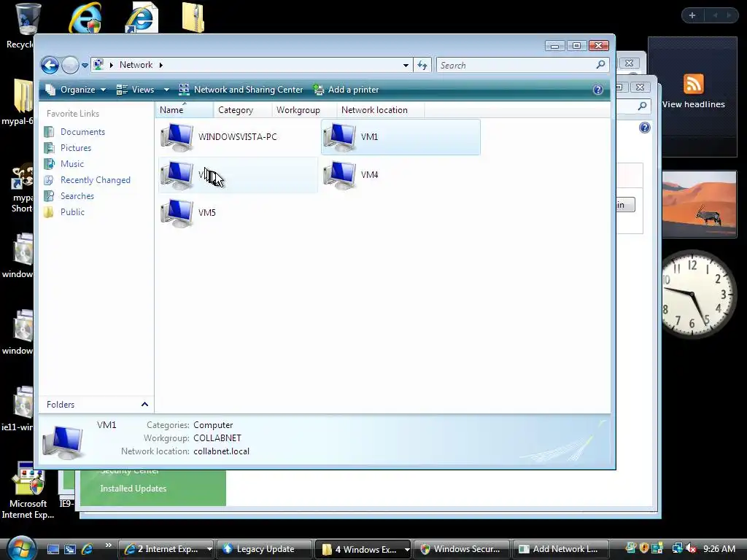This screenshot has height=560, width=747.
Task: Click the Forward navigation arrow button
Action: coord(71,65)
